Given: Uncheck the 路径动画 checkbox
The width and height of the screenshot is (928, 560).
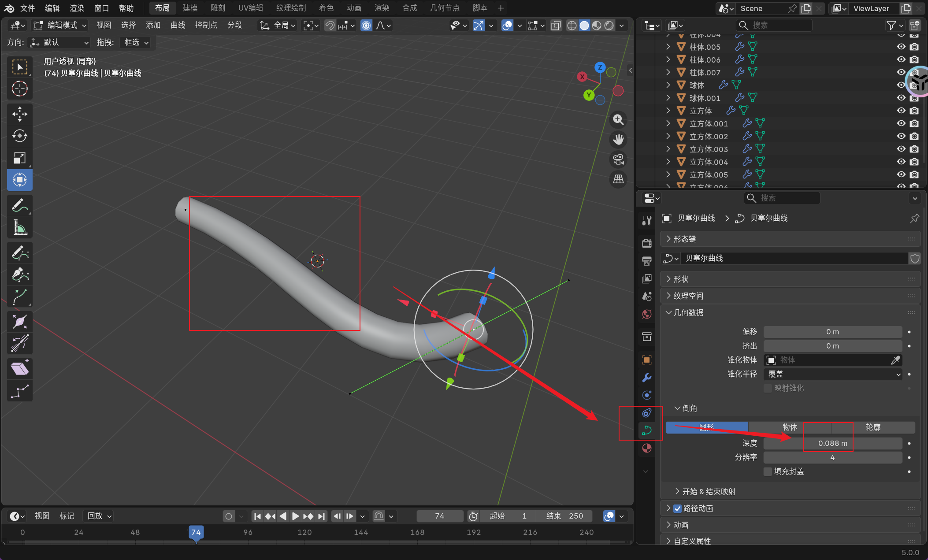Looking at the screenshot, I should click(678, 508).
